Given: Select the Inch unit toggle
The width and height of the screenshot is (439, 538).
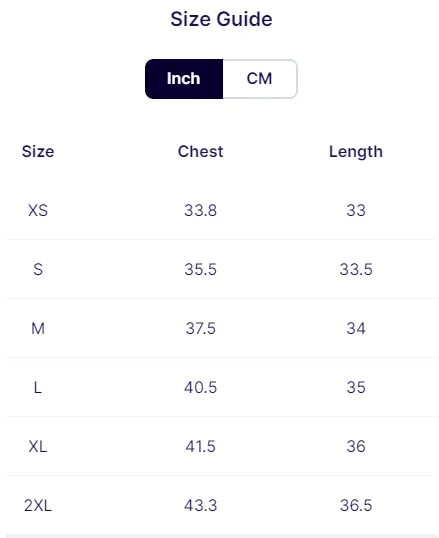Looking at the screenshot, I should pos(184,79).
